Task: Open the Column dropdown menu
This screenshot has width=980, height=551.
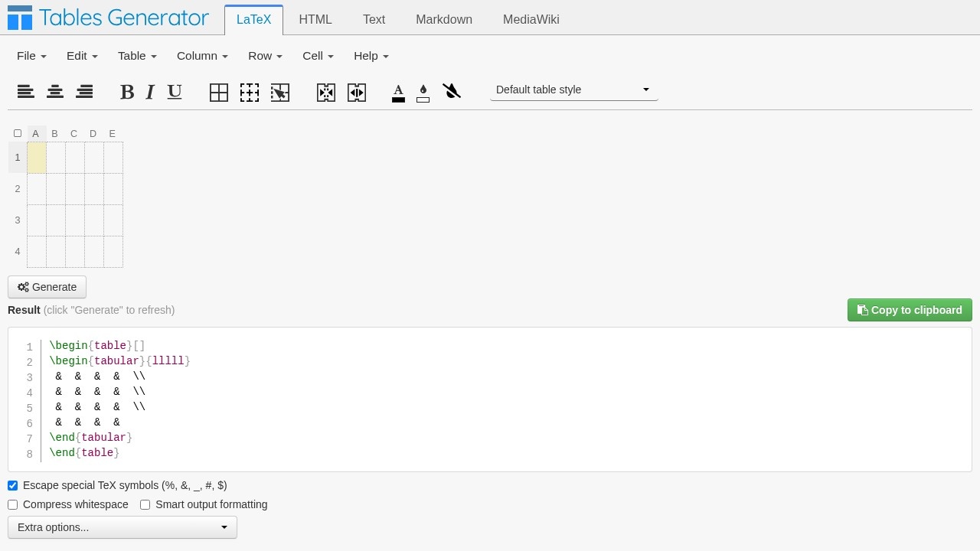Action: (x=202, y=56)
